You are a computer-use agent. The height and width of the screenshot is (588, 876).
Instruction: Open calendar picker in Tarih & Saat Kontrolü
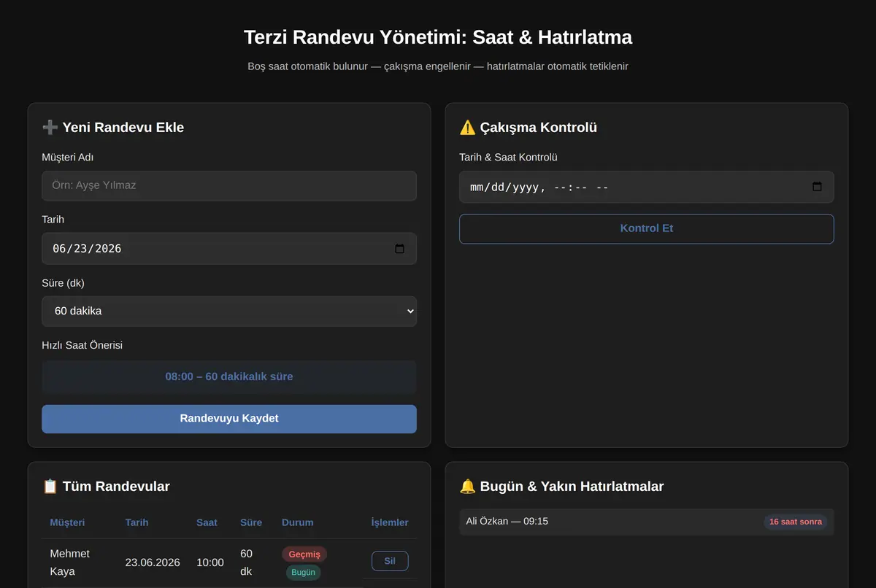tap(817, 187)
